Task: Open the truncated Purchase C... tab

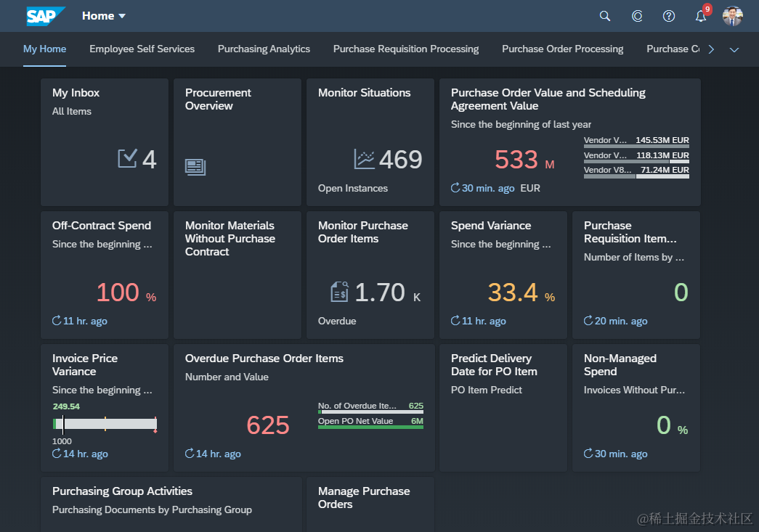Action: [x=673, y=49]
